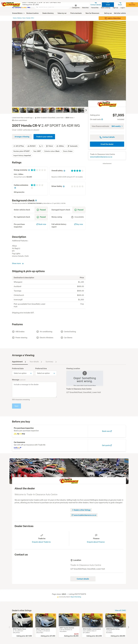Show next photo thumbnails with right arrow
Screen dimensions: 138x644
pos(86,110)
